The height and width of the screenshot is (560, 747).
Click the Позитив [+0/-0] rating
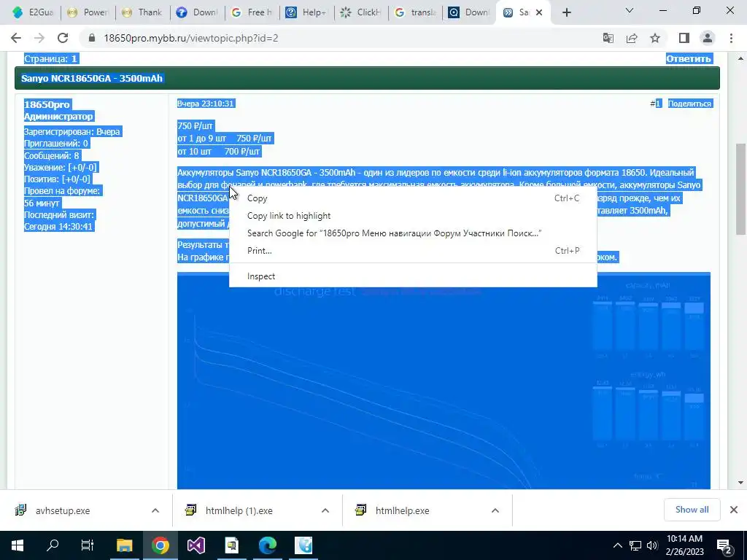coord(57,179)
